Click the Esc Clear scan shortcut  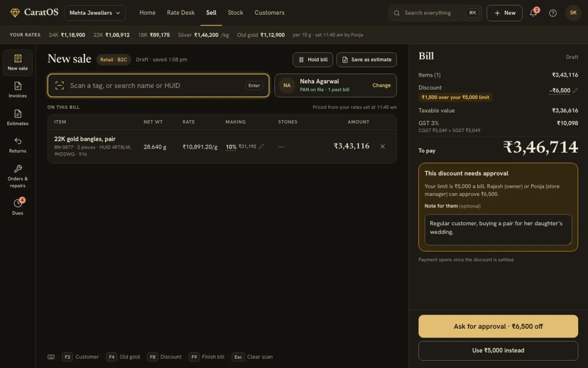pos(252,357)
